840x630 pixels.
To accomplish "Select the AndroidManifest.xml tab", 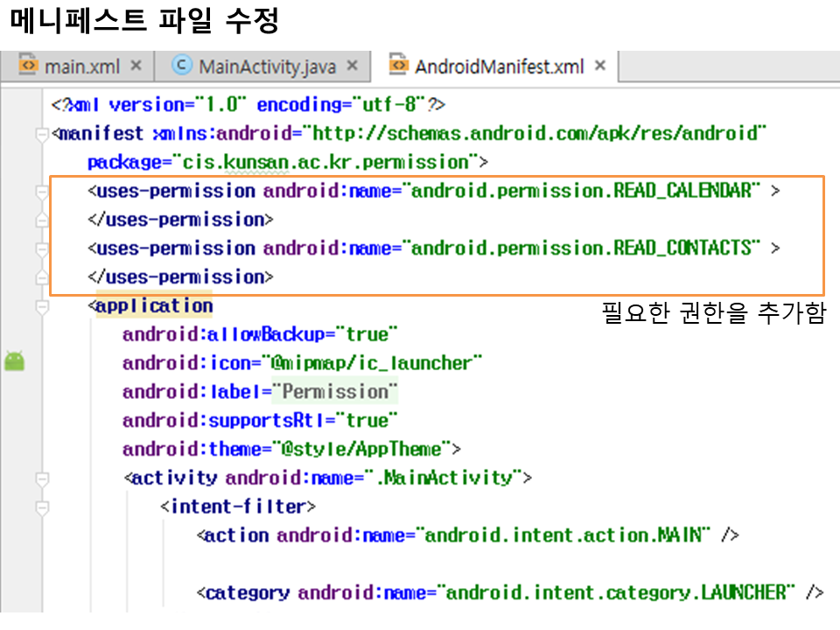I will (498, 66).
